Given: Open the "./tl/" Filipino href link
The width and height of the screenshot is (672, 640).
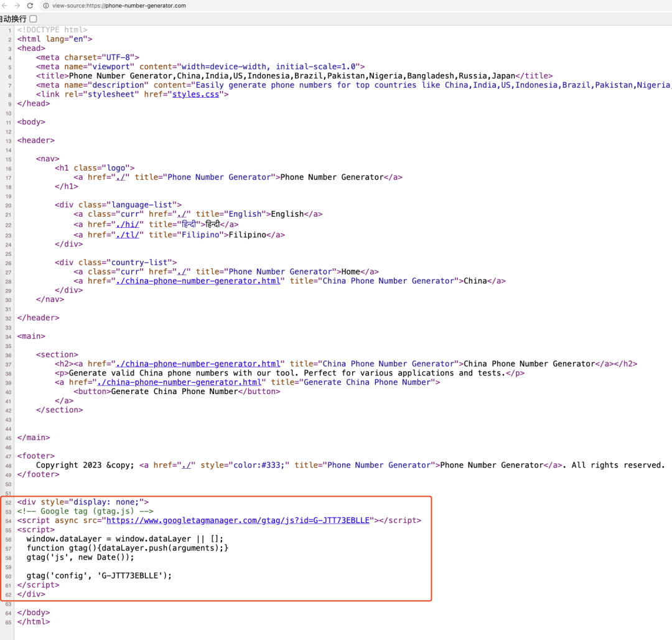Looking at the screenshot, I should [x=130, y=235].
